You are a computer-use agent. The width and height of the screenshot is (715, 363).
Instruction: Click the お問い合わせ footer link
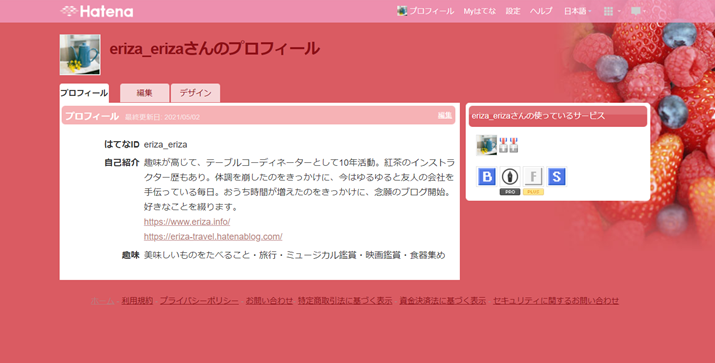[x=269, y=301]
